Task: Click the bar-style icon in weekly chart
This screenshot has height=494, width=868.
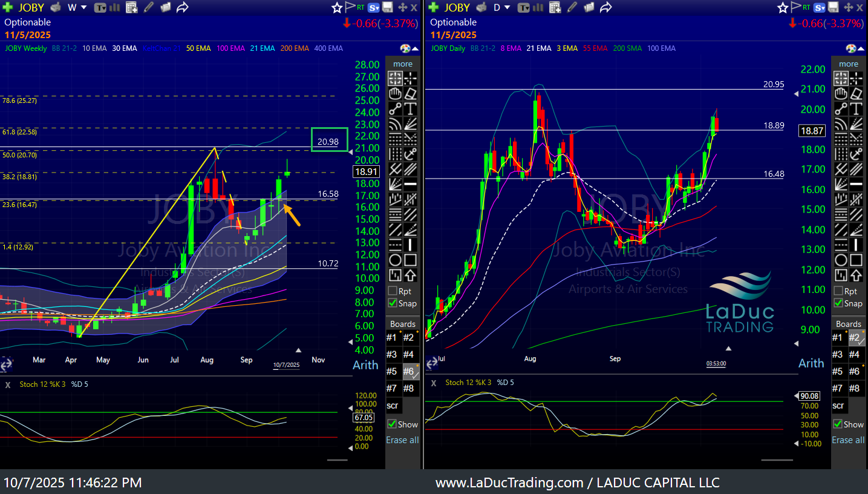Action: click(116, 7)
